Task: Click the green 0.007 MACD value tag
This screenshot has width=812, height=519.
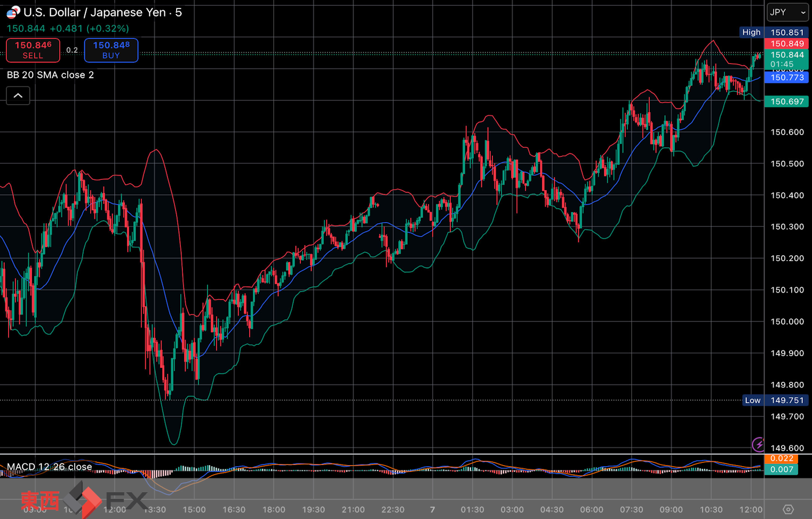Action: [781, 469]
